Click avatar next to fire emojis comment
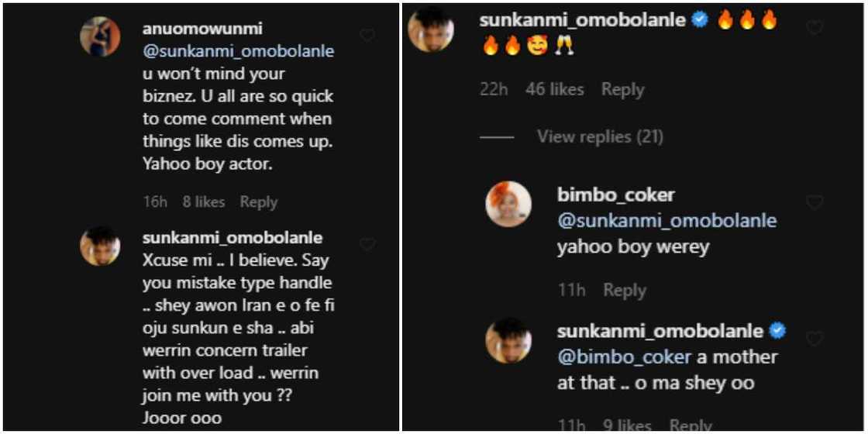Screen dimensions: 868x434 tap(431, 29)
